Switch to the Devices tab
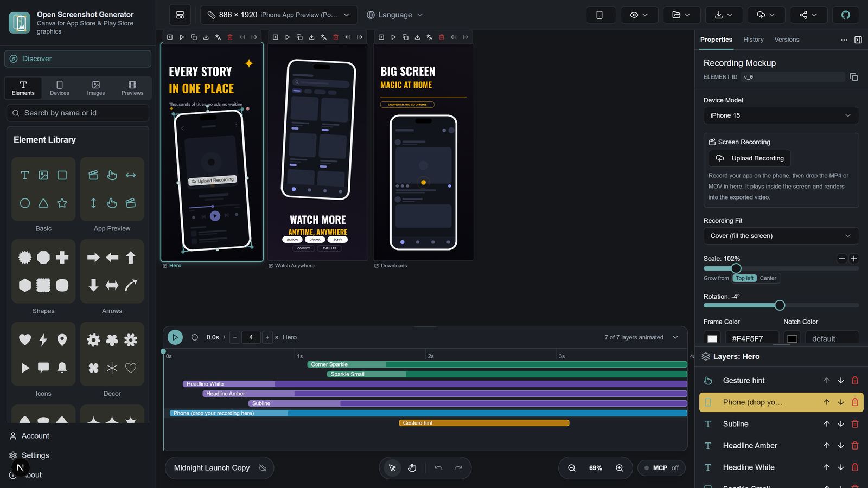 point(60,88)
